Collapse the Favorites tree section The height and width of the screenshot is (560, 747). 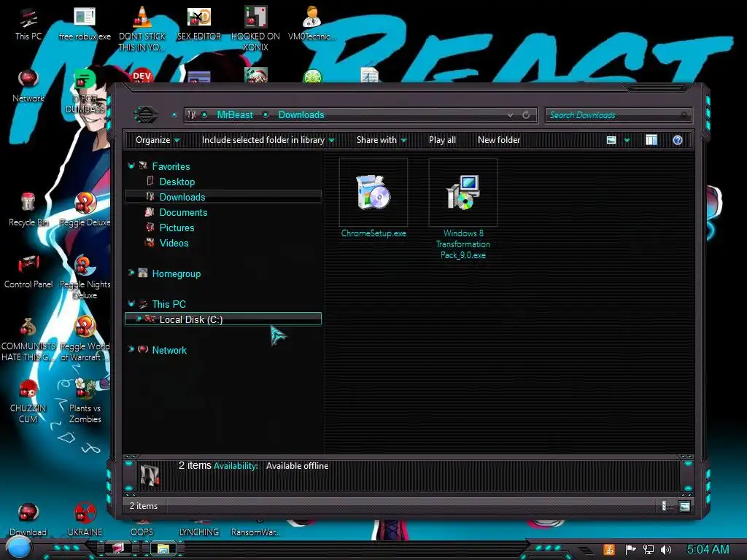pos(131,166)
